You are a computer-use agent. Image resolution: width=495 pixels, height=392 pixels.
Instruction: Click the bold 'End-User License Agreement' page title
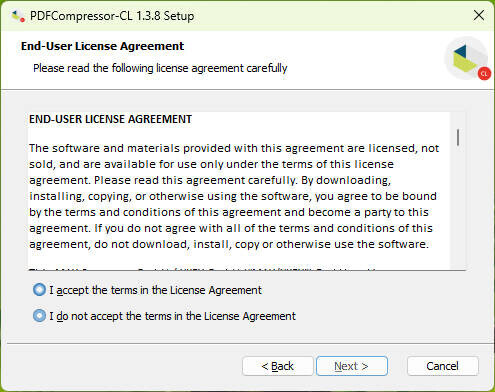coord(102,46)
